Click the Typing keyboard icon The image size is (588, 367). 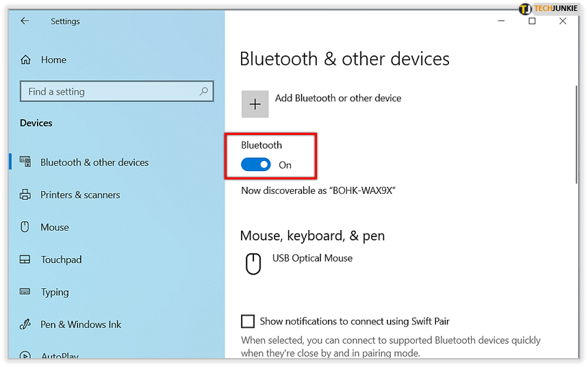(x=25, y=292)
